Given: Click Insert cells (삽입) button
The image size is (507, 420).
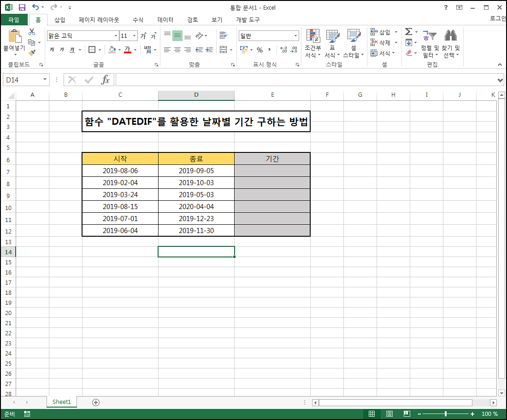Looking at the screenshot, I should coord(381,32).
